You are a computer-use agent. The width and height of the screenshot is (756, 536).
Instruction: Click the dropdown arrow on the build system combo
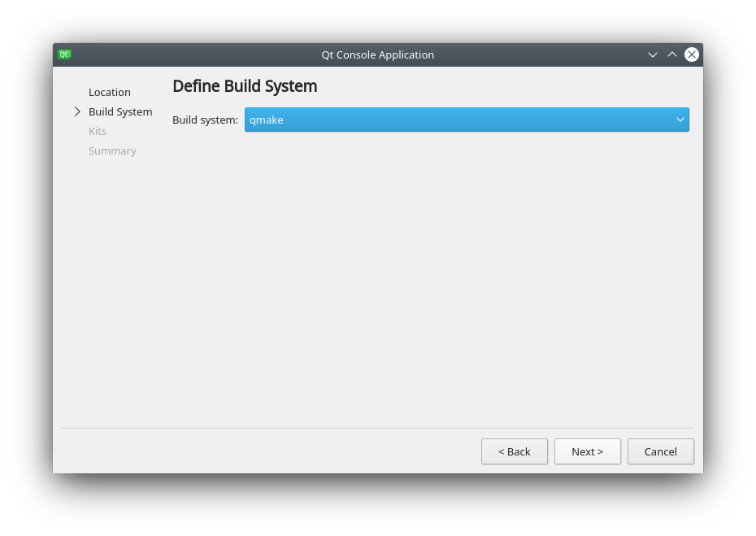click(x=680, y=120)
